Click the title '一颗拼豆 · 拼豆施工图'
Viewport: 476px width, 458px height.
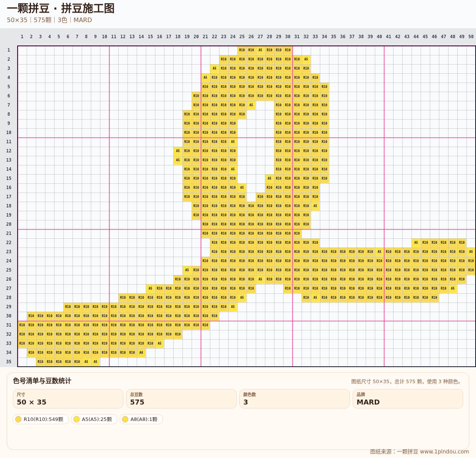(61, 8)
